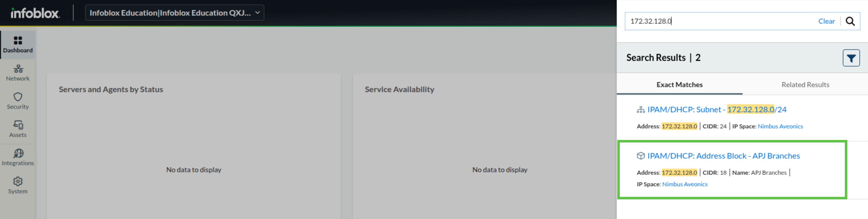
Task: Open the Address Block APJ Branches result
Action: pos(724,156)
